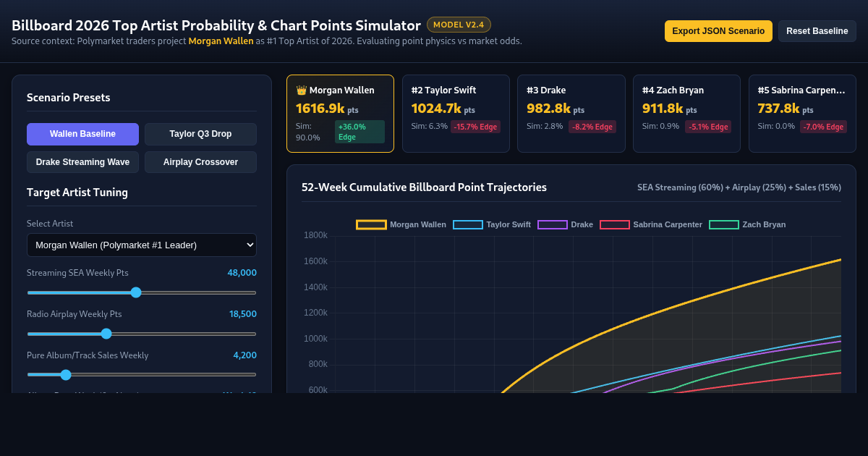Image resolution: width=868 pixels, height=456 pixels.
Task: Click the 982.8k points figure
Action: (x=548, y=109)
